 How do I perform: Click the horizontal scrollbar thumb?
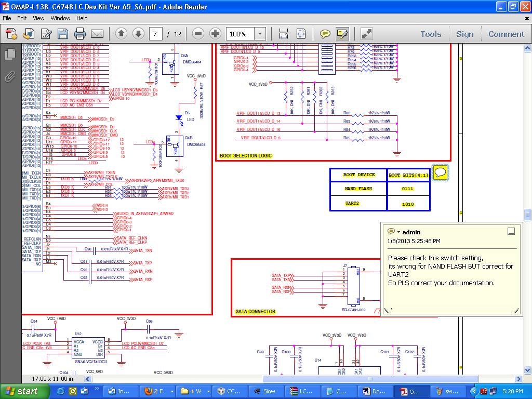[x=370, y=379]
